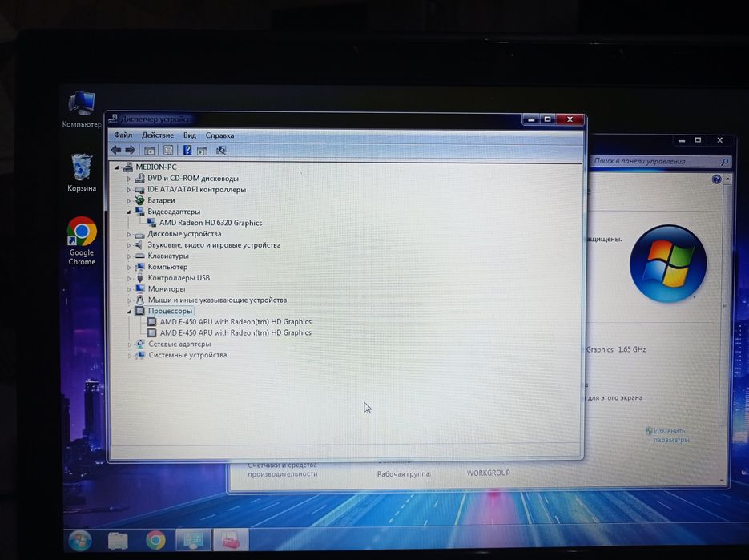749x560 pixels.
Task: Click the Компьютер category icon in tree
Action: [x=139, y=267]
